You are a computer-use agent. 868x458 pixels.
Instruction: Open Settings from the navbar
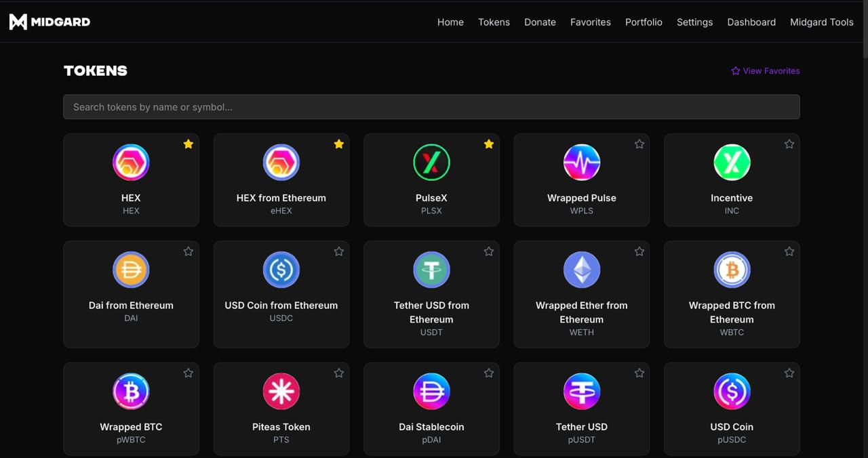tap(694, 22)
